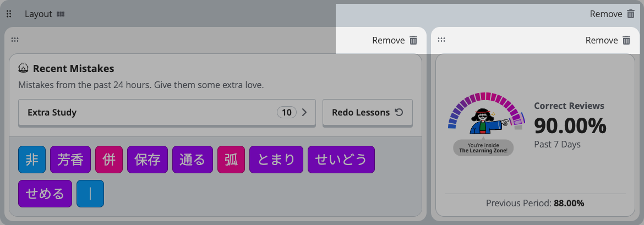The height and width of the screenshot is (225, 644).
Task: Select the blue 非 kanji tile
Action: pyautogui.click(x=32, y=160)
